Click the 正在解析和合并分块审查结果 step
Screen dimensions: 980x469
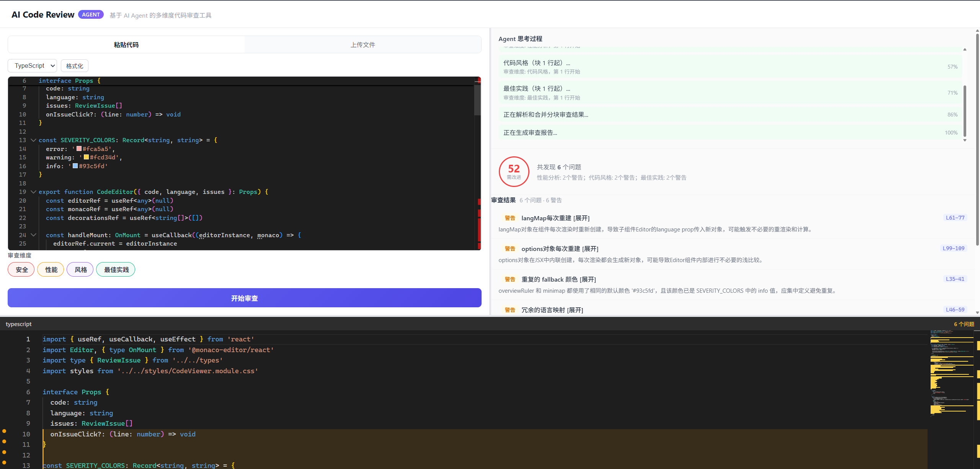click(730, 115)
